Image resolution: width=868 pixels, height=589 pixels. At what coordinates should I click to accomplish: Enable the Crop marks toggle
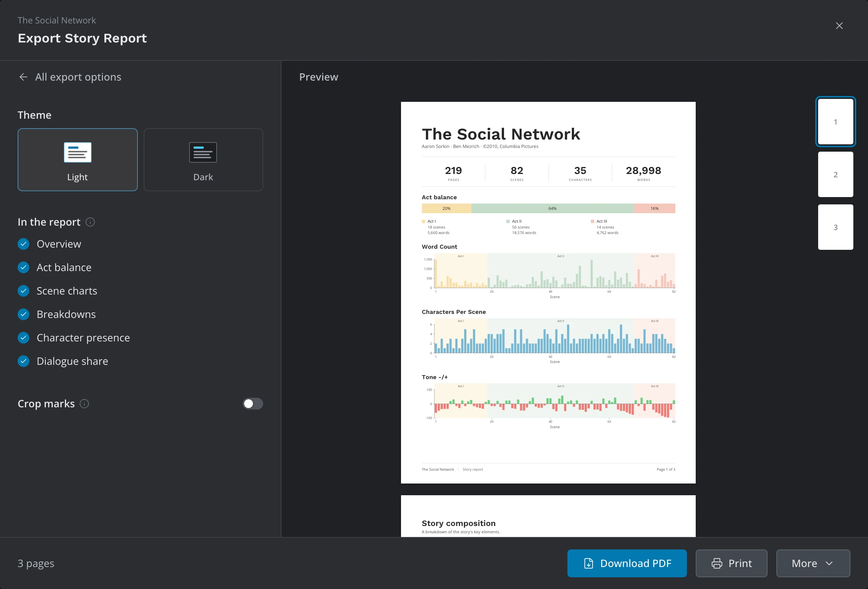point(253,404)
